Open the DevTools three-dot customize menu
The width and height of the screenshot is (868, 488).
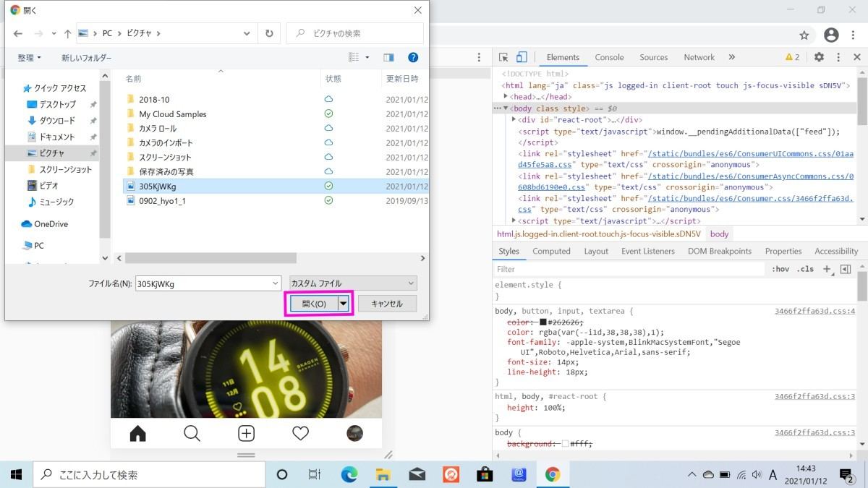(x=838, y=57)
